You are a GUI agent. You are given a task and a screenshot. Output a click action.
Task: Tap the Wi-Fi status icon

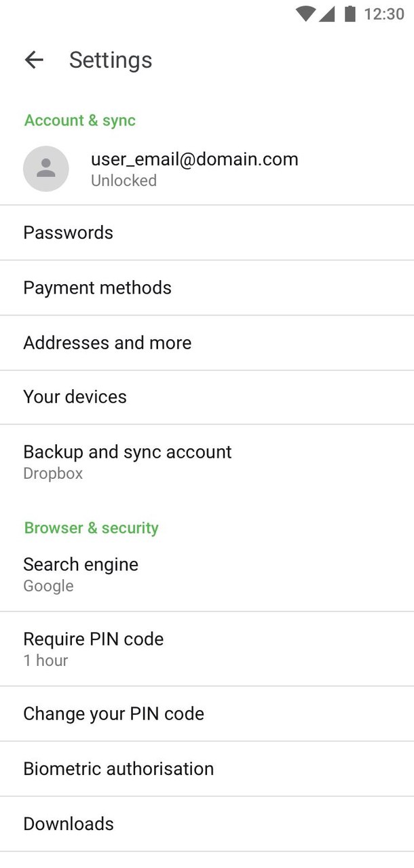coord(306,14)
